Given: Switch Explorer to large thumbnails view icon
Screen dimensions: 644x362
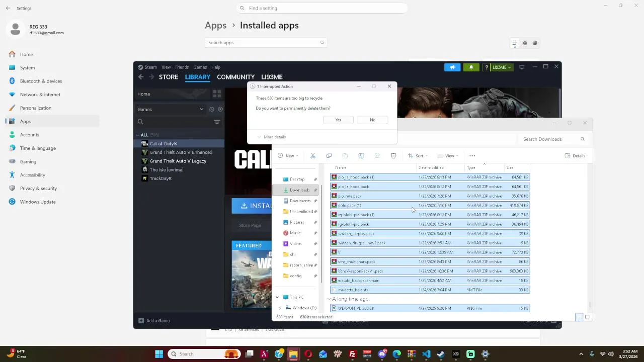Looking at the screenshot, I should tap(587, 317).
